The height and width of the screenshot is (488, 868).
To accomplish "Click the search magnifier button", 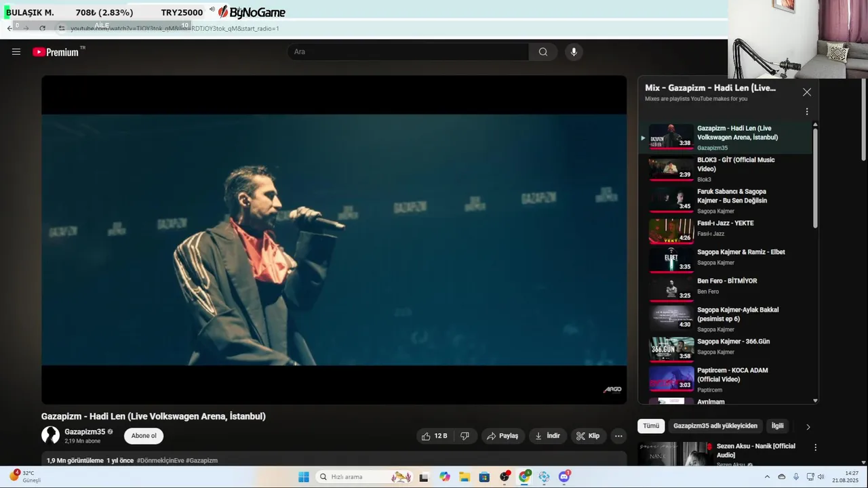I will 543,52.
